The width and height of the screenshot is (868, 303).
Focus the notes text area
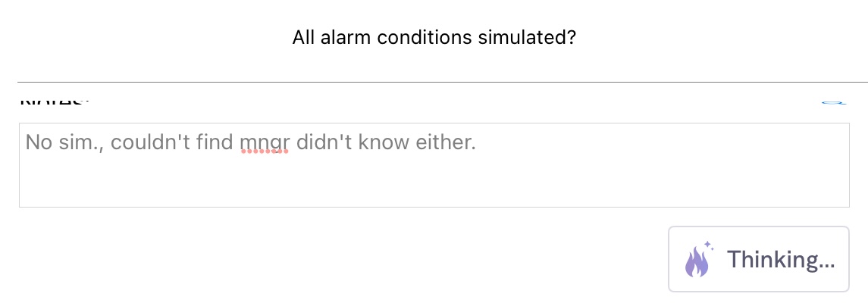coord(434,165)
